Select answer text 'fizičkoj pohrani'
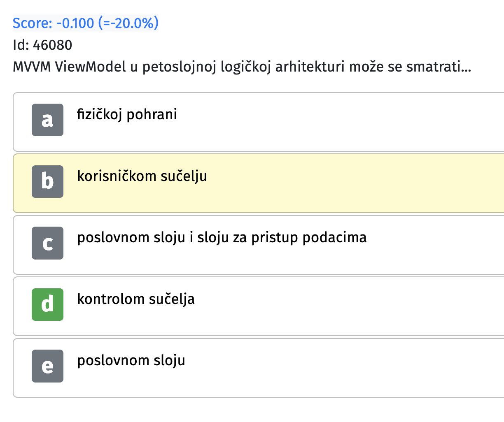 (x=127, y=115)
